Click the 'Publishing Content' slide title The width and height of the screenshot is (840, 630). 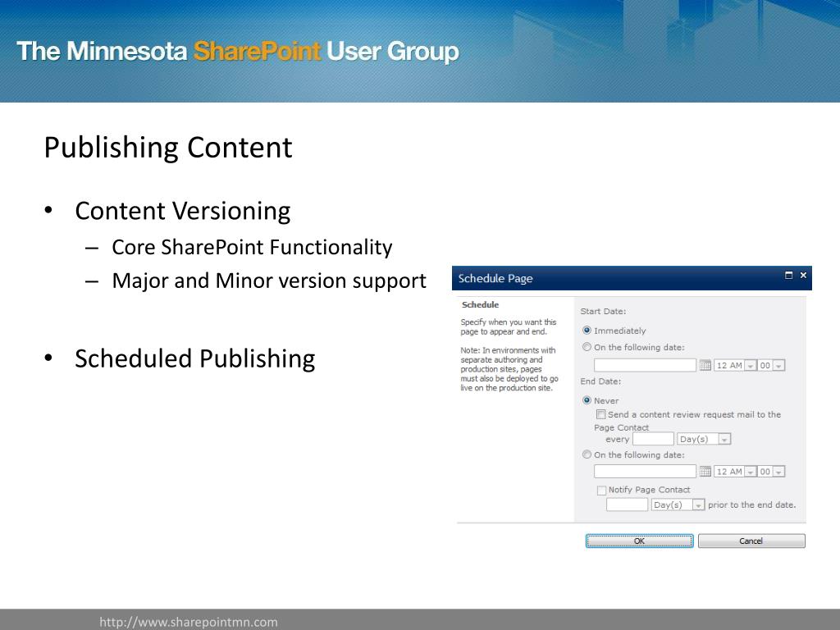pyautogui.click(x=168, y=148)
